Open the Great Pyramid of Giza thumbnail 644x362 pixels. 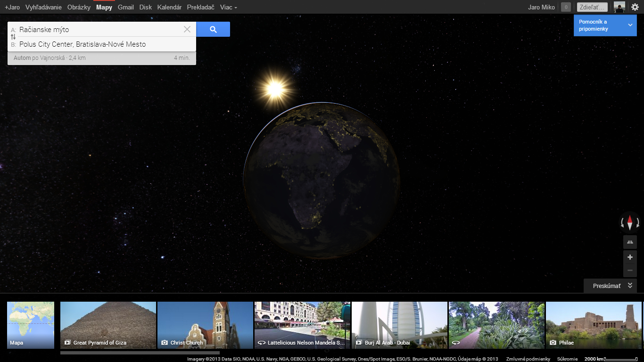(108, 325)
